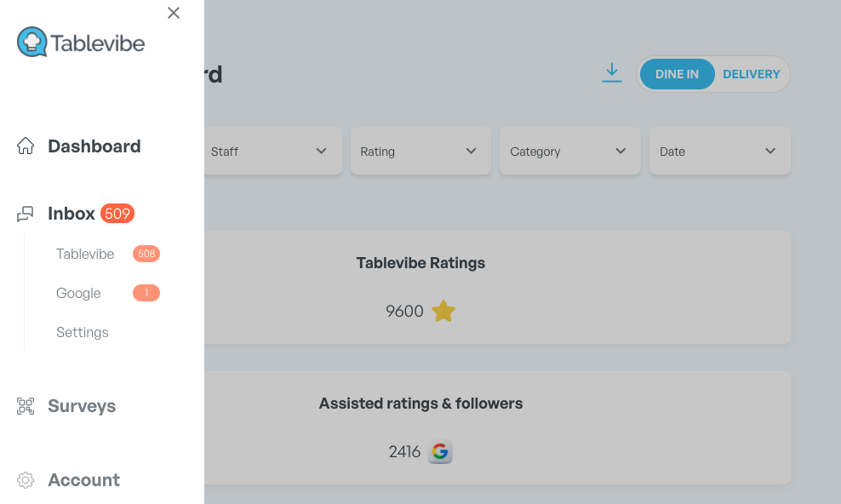This screenshot has height=504, width=841.
Task: Click the gold star ratings icon
Action: click(443, 311)
